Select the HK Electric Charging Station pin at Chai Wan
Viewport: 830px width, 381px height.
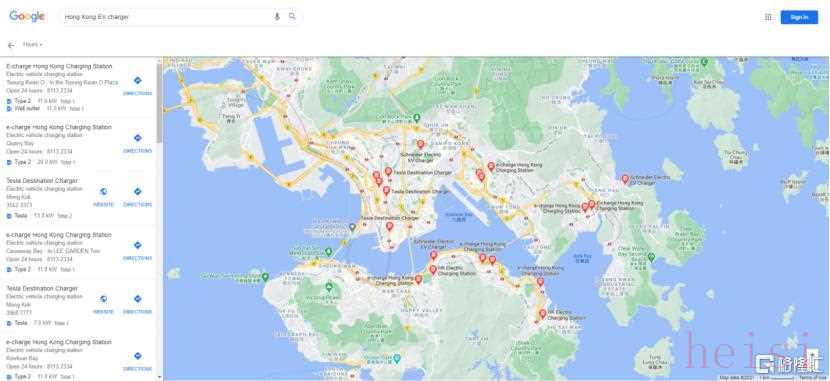click(x=543, y=314)
